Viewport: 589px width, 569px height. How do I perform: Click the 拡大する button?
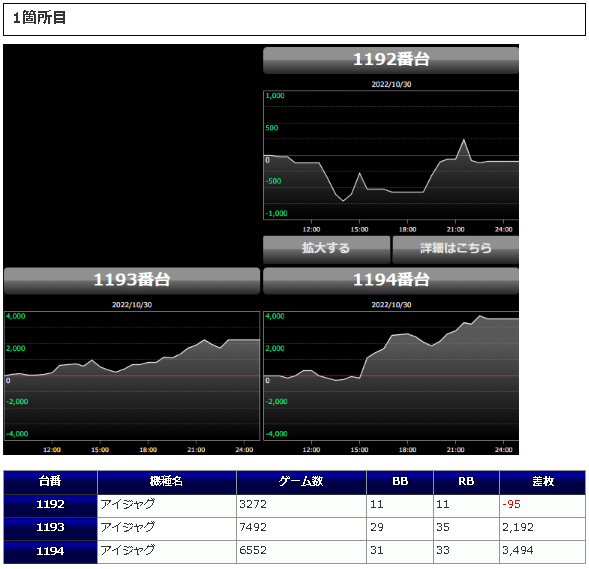click(x=326, y=249)
